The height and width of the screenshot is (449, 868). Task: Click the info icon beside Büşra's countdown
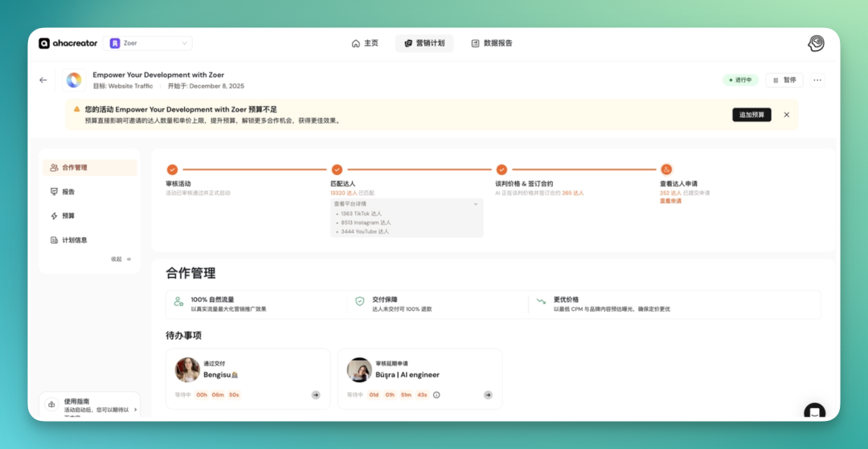coord(436,395)
